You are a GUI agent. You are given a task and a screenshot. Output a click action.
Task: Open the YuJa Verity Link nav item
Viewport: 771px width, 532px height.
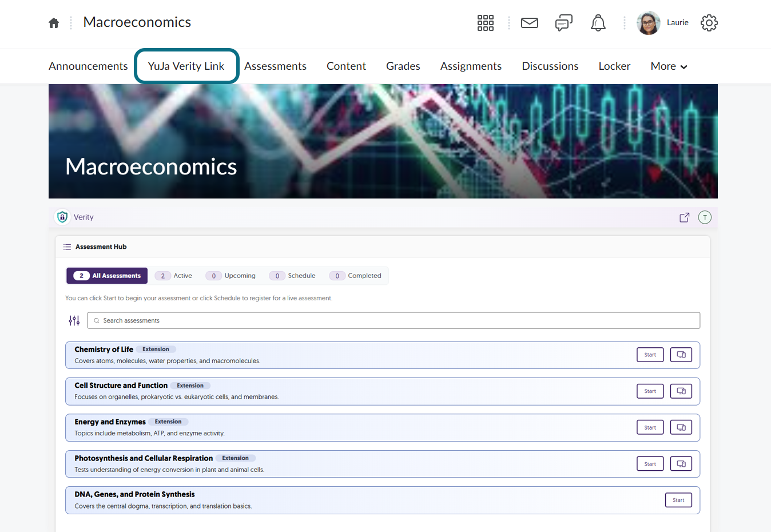click(x=186, y=66)
